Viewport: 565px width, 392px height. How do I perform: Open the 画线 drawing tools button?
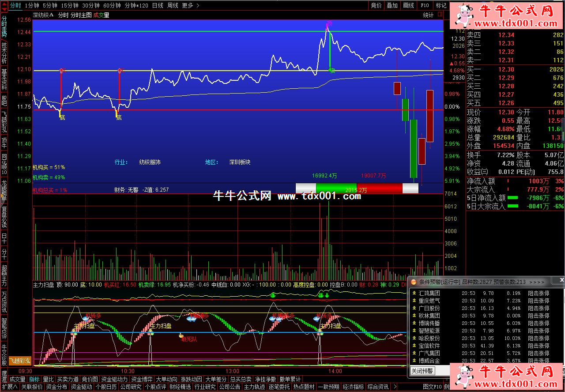(408, 5)
